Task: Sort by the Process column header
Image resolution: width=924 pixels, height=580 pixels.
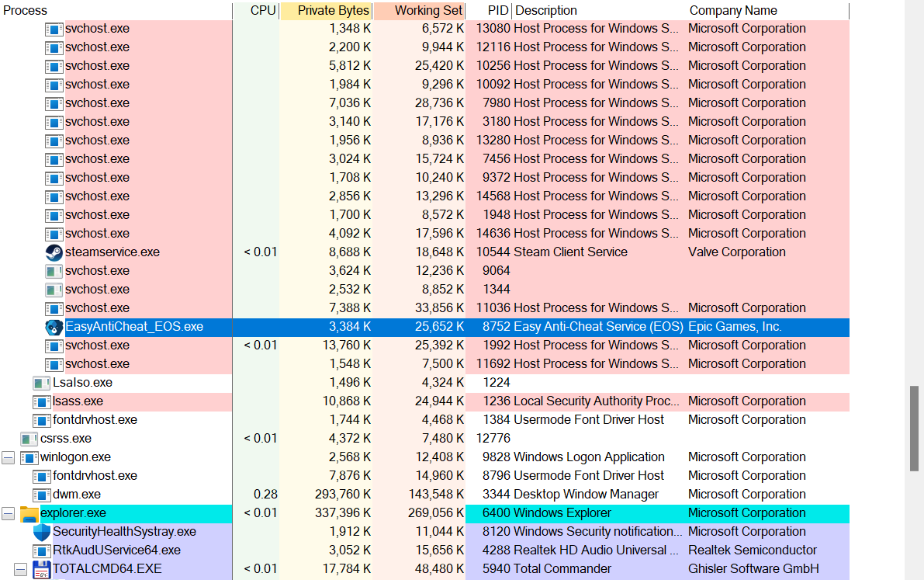Action: 116,11
